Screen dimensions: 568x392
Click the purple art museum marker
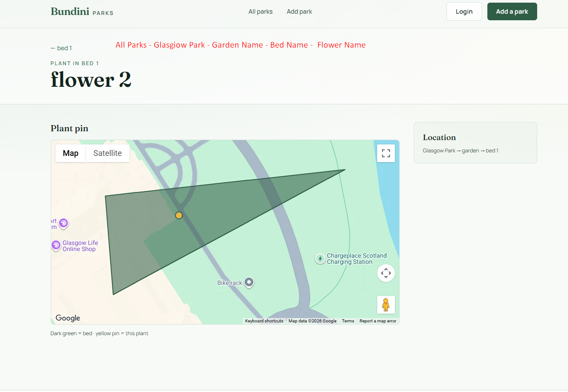point(63,224)
